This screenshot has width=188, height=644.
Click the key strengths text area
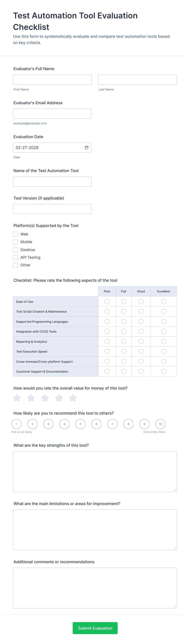tap(95, 472)
